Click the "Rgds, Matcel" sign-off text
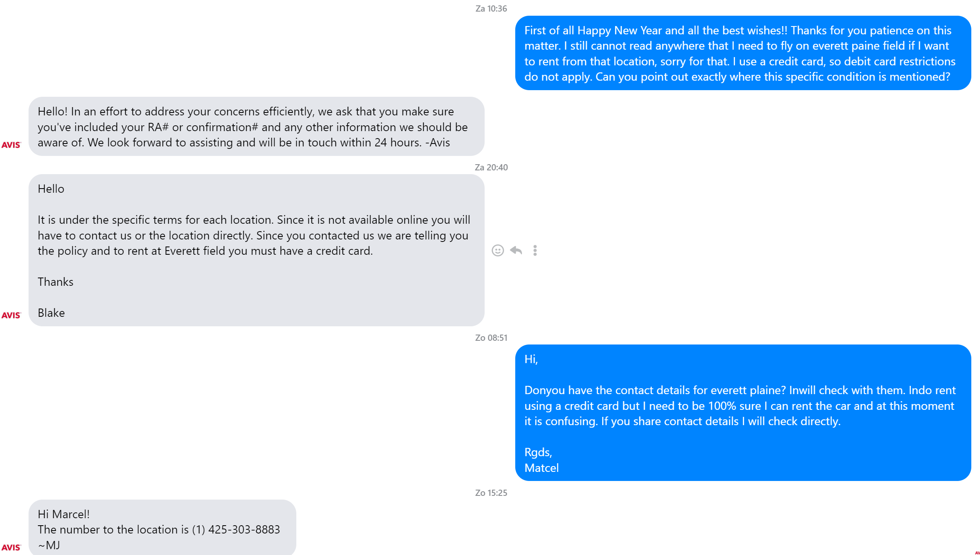The width and height of the screenshot is (980, 555). point(541,460)
